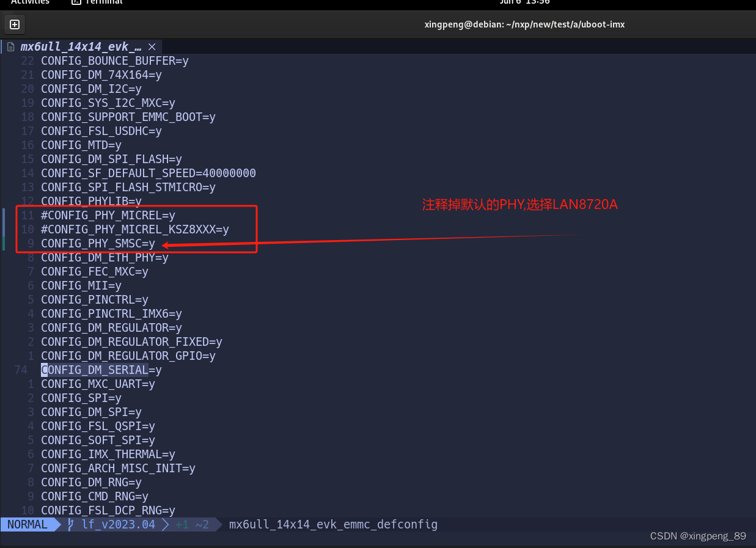
Task: Click the line CONFIG_PHY_SMSC=y
Action: click(x=98, y=243)
